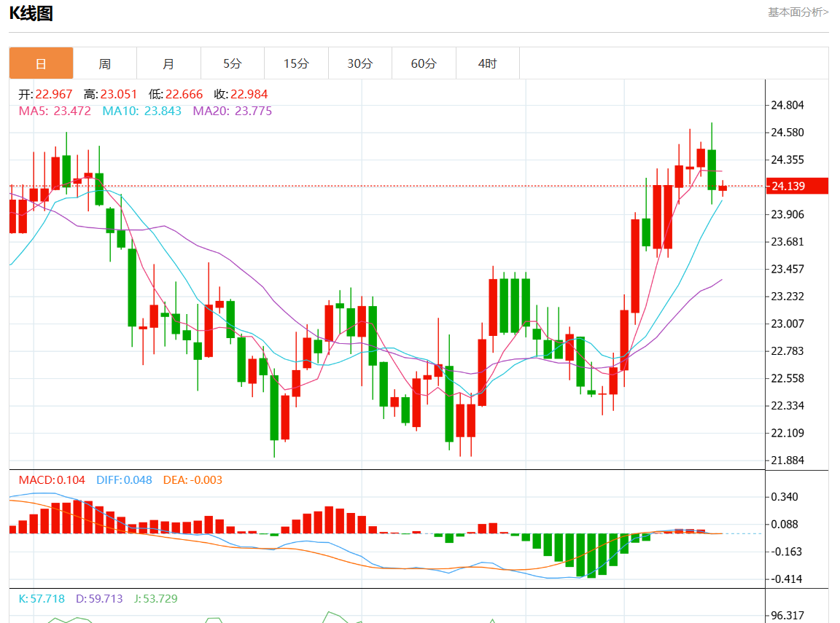Click the 低: 22.666 low price
This screenshot has width=840, height=623.
pyautogui.click(x=176, y=94)
